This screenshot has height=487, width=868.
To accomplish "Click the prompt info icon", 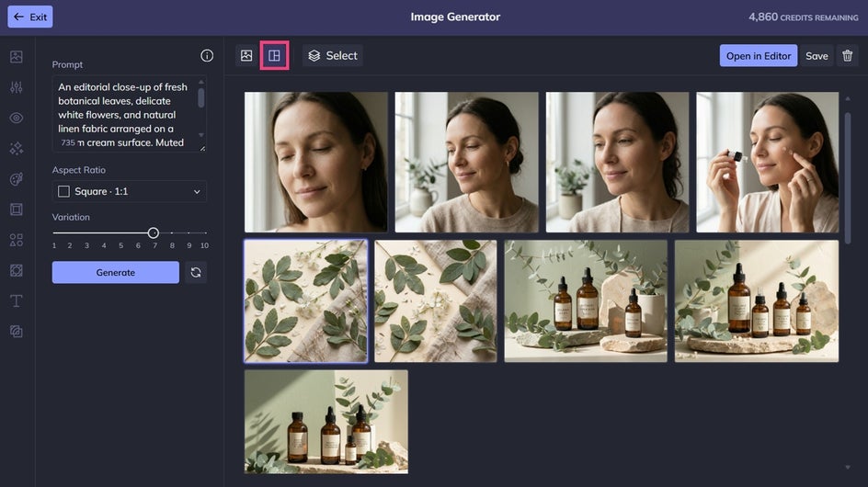I will [x=207, y=55].
